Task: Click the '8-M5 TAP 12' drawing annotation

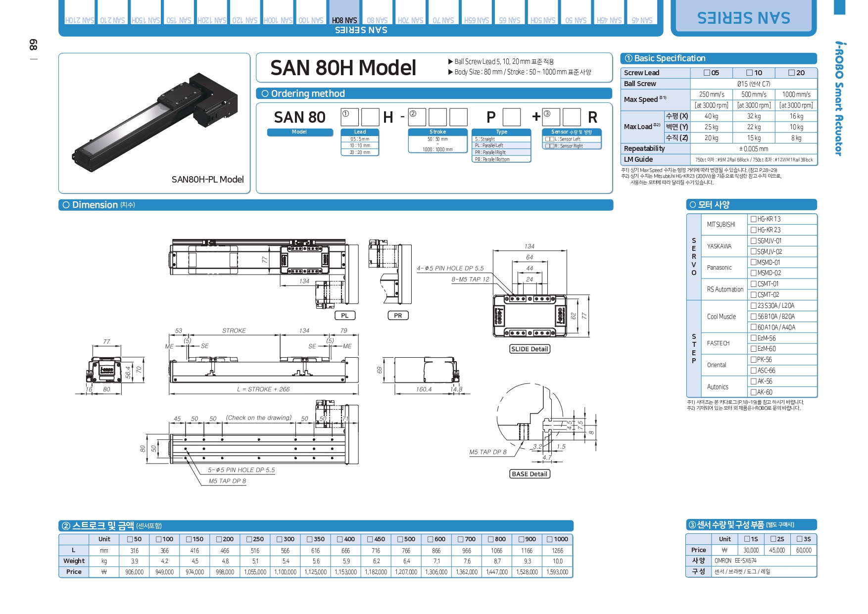Action: pos(470,280)
